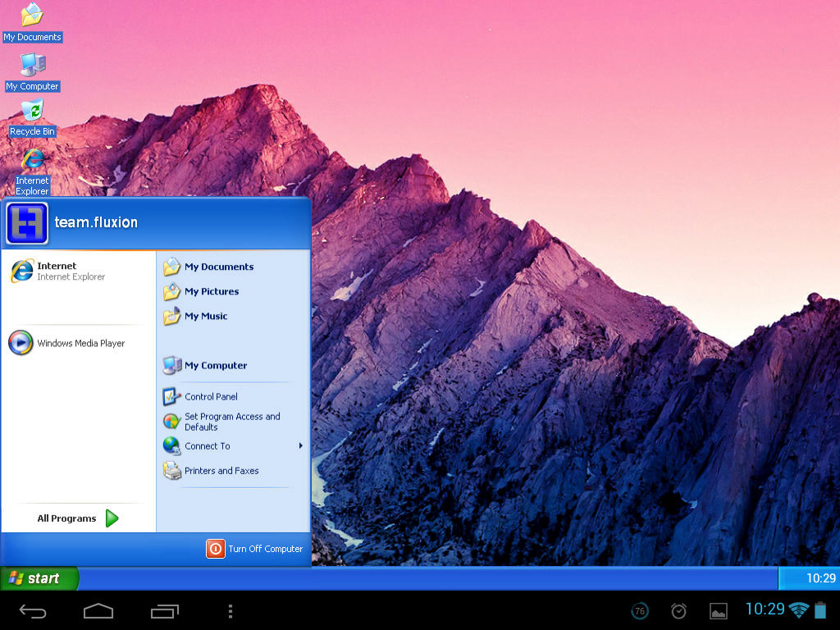Launch the Internet Explorer desktop shortcut

pyautogui.click(x=32, y=171)
